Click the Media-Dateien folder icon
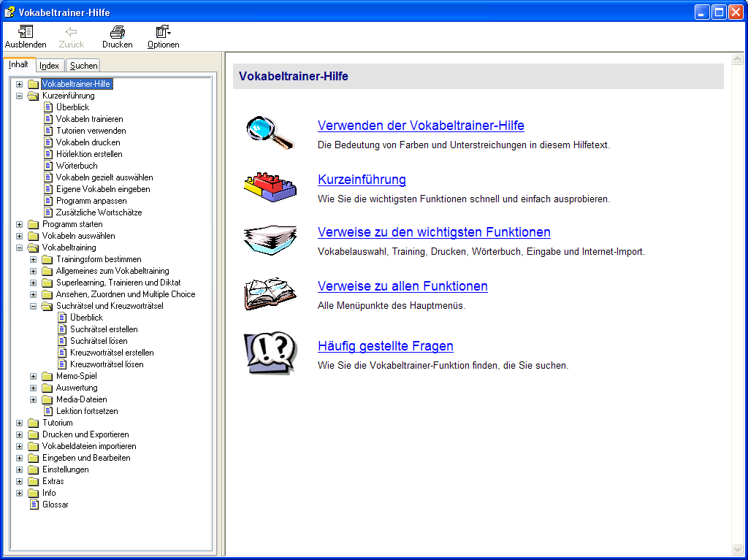The image size is (748, 560). tap(47, 399)
